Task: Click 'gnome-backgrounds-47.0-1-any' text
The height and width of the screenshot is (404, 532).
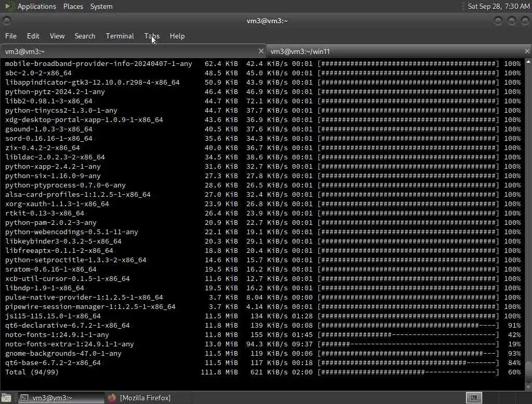Action: [63, 354]
